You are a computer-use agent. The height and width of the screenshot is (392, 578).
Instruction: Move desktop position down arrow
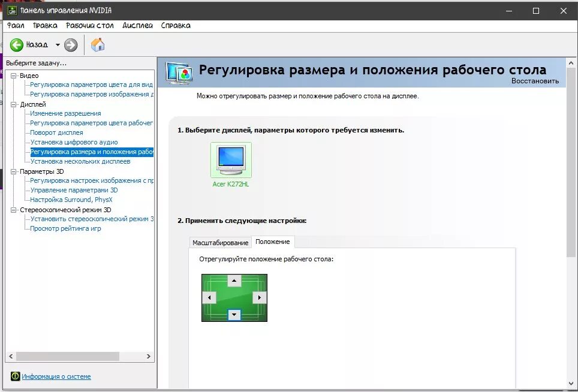234,315
